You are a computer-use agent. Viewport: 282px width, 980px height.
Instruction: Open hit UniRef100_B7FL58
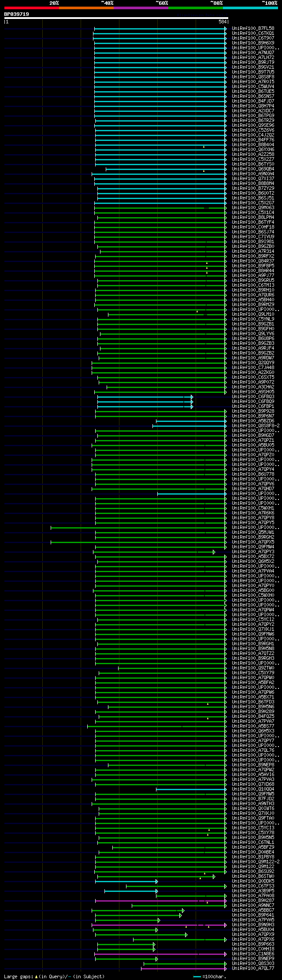[253, 29]
